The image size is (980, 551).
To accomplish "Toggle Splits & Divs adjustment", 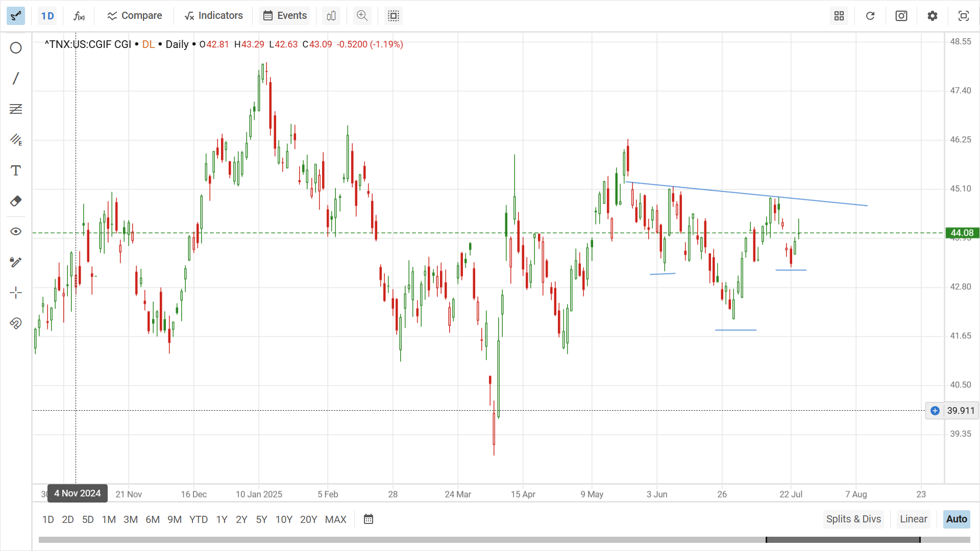I will [853, 519].
